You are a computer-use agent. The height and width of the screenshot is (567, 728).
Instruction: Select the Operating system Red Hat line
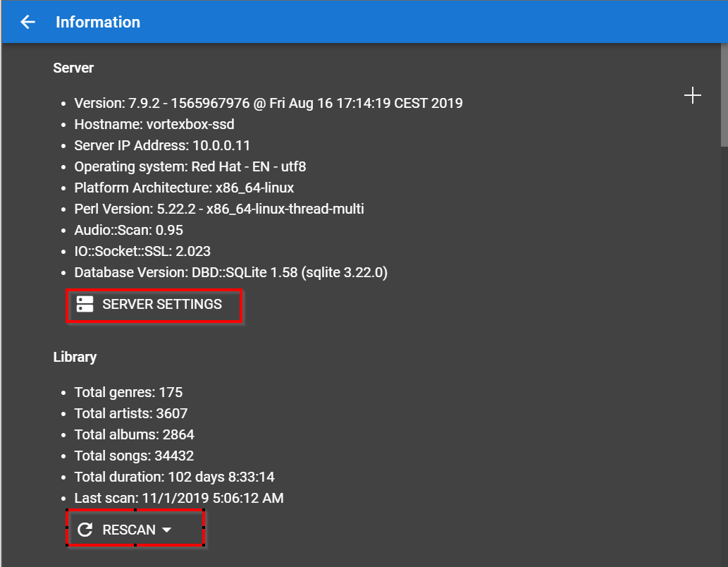click(190, 166)
